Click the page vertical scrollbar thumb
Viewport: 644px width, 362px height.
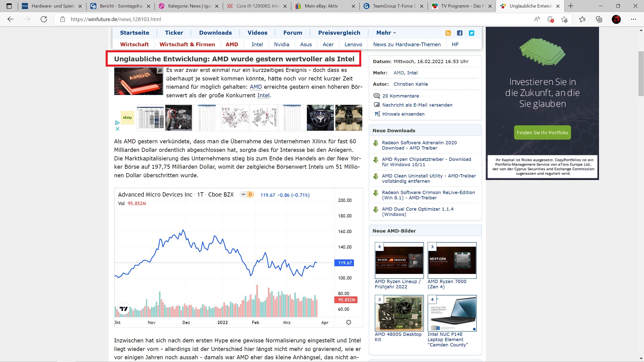point(641,73)
